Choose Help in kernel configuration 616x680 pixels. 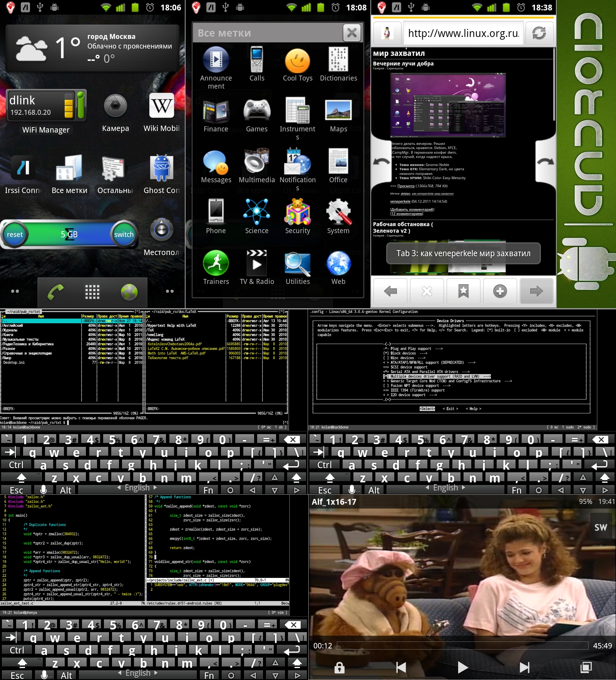click(474, 409)
